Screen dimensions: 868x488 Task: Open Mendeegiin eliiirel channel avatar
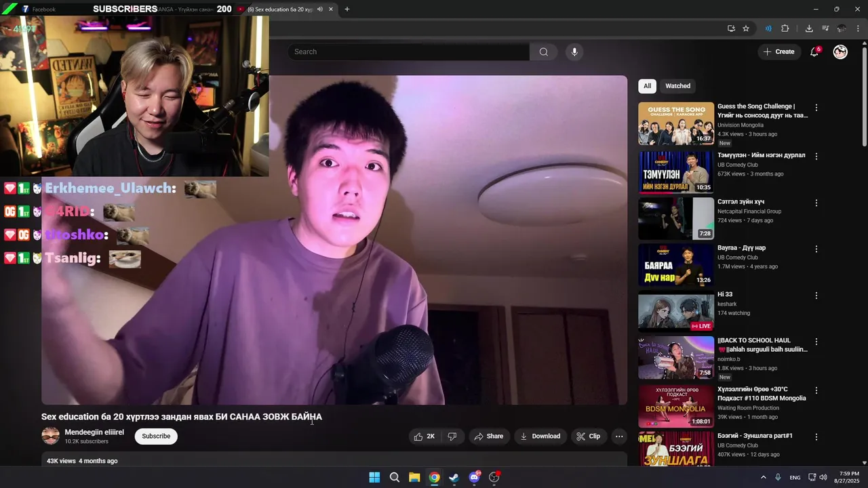coord(51,436)
